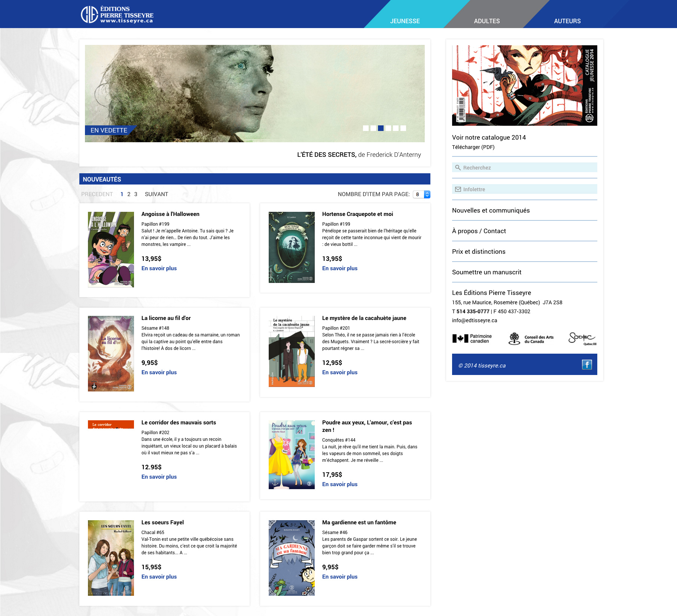Image resolution: width=677 pixels, height=616 pixels.
Task: Open the Jeunesse tab
Action: [405, 21]
